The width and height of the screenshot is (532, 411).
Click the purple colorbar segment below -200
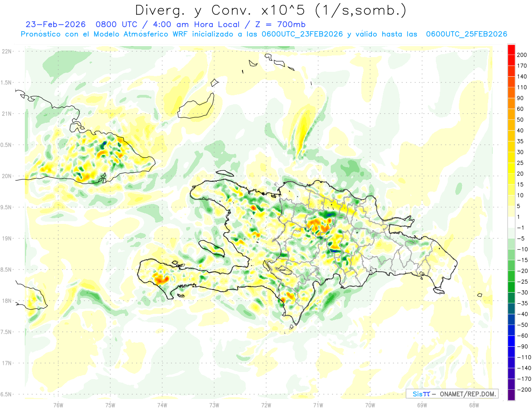pos(512,395)
